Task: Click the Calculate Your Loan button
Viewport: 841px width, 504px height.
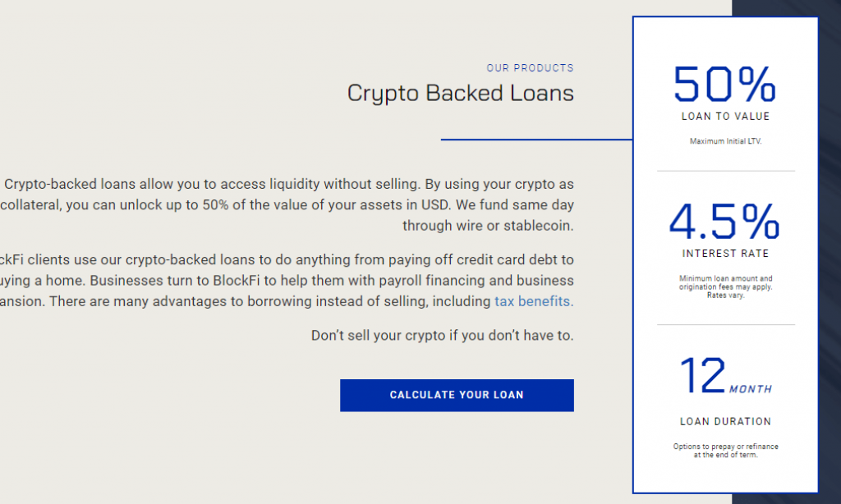Action: [x=457, y=395]
